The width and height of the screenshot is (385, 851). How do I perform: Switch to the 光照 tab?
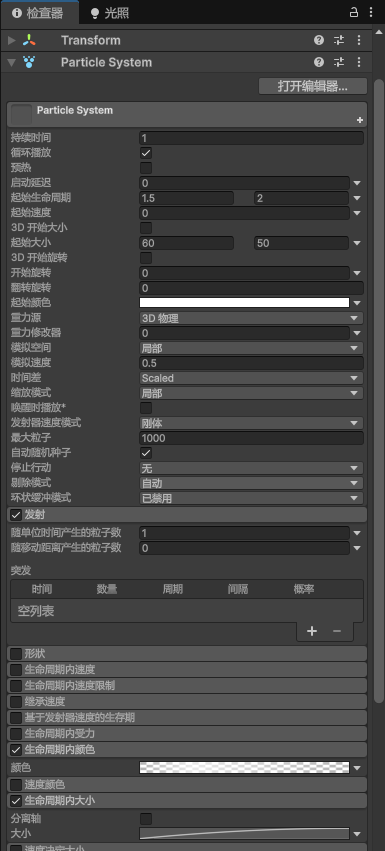click(110, 13)
